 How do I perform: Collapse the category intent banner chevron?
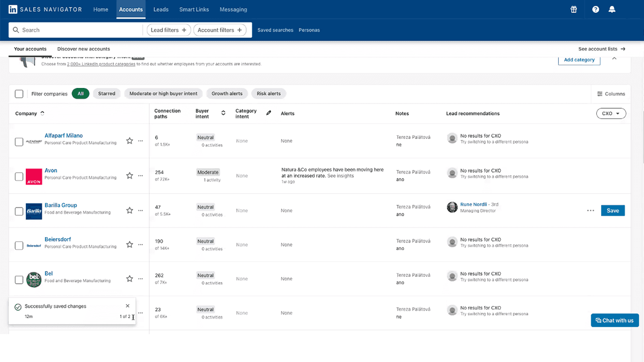coord(614,58)
